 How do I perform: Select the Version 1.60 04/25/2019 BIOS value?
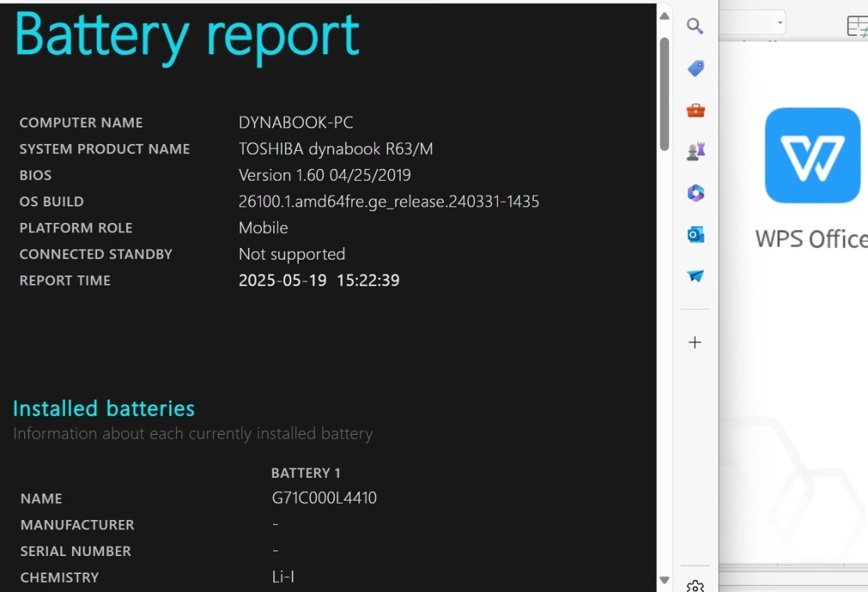(324, 175)
